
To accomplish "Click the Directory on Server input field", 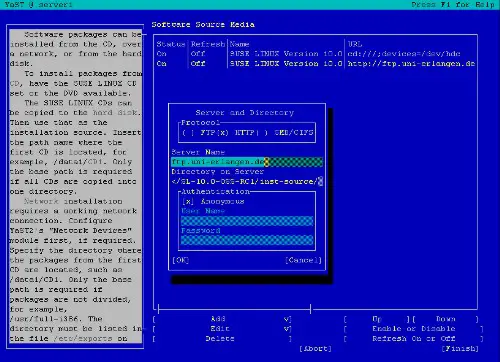I will [247, 182].
